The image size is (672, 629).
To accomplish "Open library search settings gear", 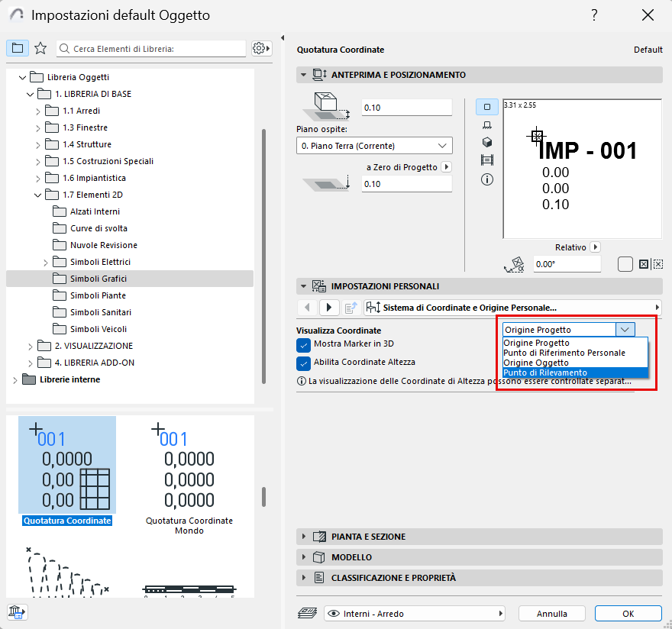I will tap(261, 48).
